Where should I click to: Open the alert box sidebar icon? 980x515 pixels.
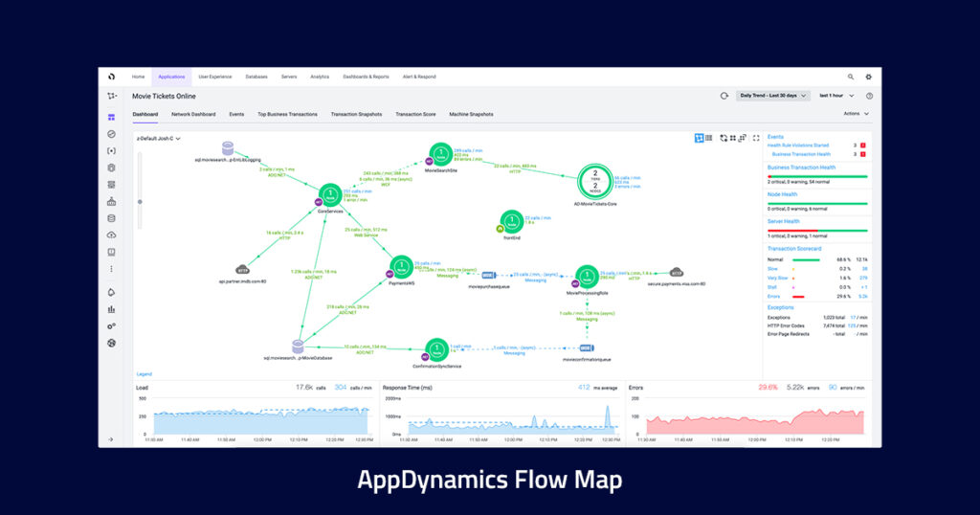point(111,252)
